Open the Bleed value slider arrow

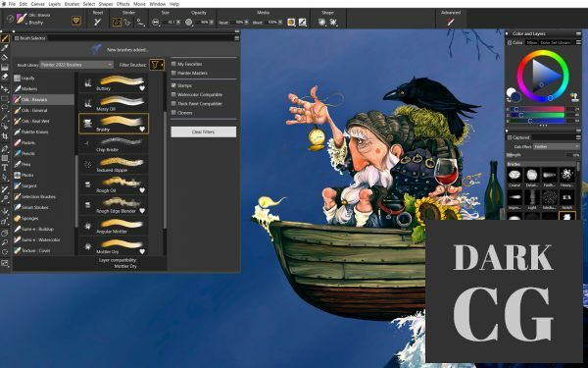[279, 23]
